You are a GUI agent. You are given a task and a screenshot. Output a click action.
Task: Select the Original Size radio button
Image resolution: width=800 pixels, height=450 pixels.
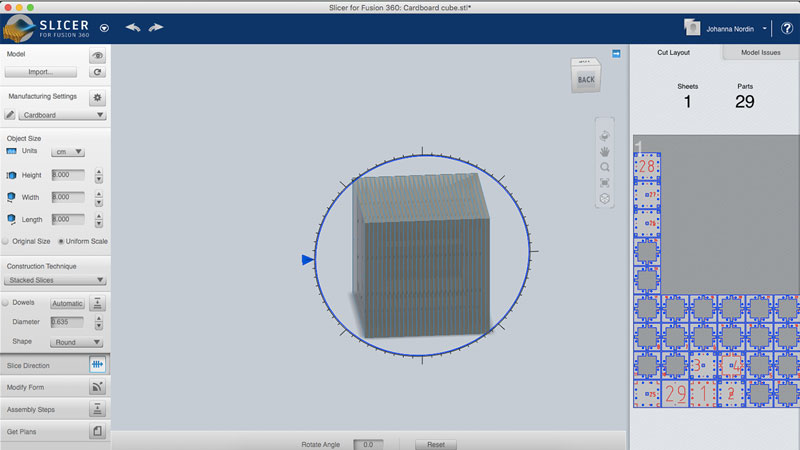(6, 241)
